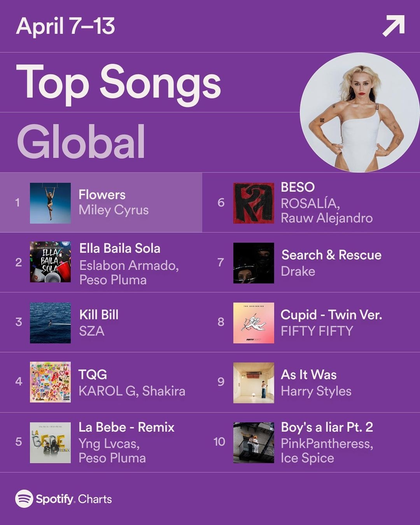Open the FIFTY FIFTY artist name
420x525 pixels.
(x=317, y=331)
